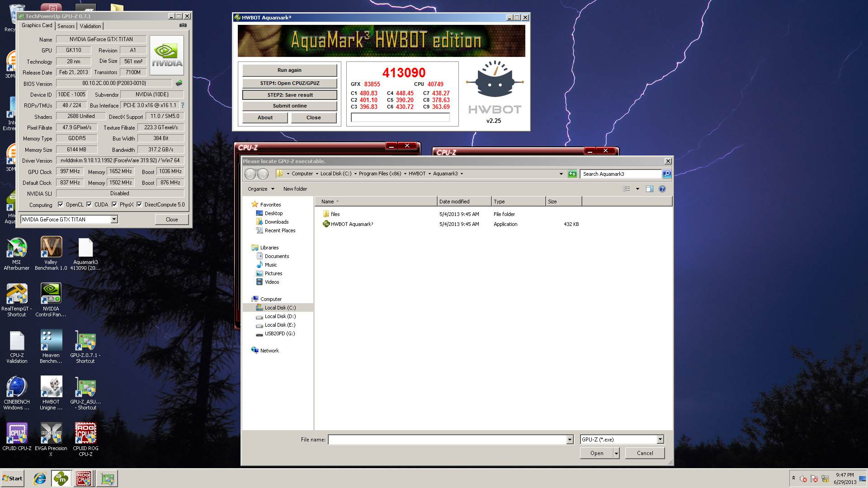
Task: Select the CPU-Z Validation file icon
Action: pos(17,347)
